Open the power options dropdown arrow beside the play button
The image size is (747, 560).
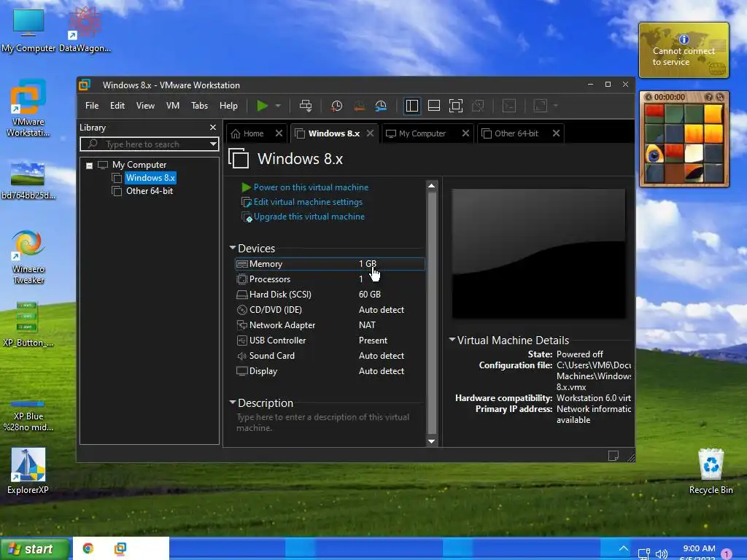pos(278,106)
